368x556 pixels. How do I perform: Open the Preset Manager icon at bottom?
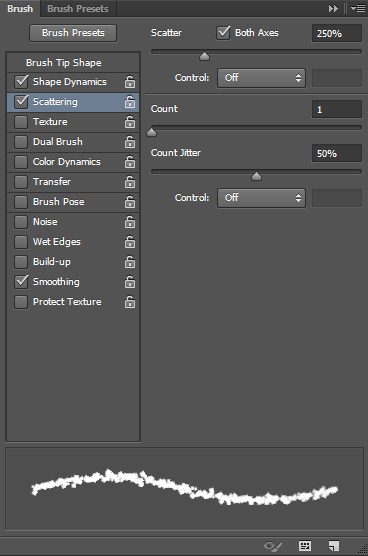305,546
